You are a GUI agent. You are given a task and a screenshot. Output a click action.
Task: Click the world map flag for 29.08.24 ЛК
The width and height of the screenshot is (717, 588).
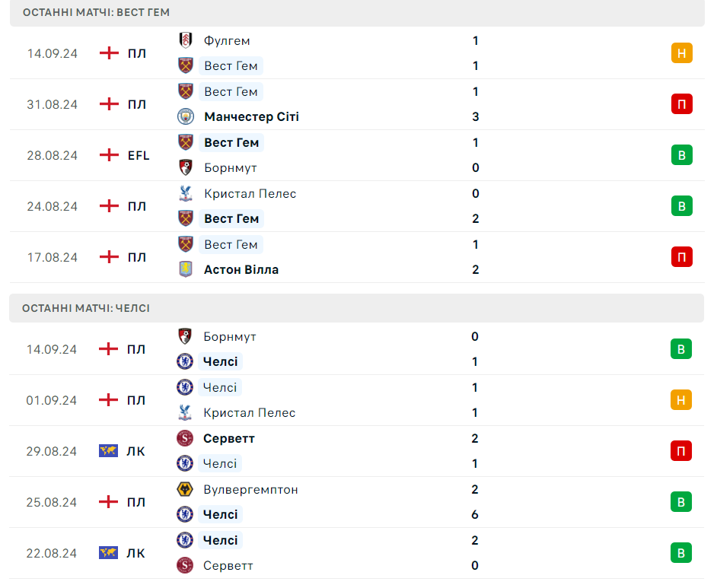click(108, 451)
